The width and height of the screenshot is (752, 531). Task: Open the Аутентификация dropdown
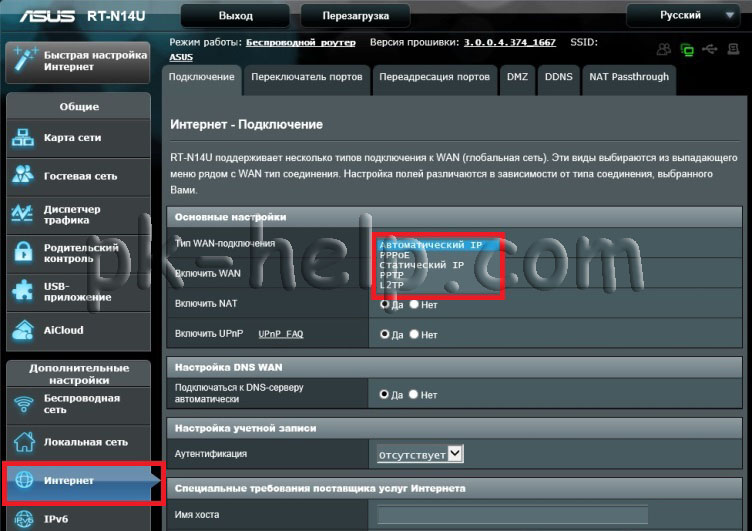click(420, 454)
